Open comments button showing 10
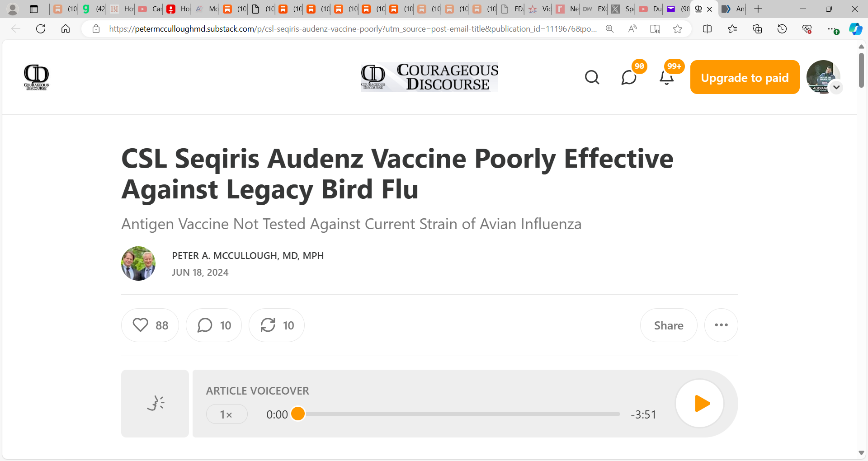Screen dimensions: 868x461 pyautogui.click(x=214, y=325)
